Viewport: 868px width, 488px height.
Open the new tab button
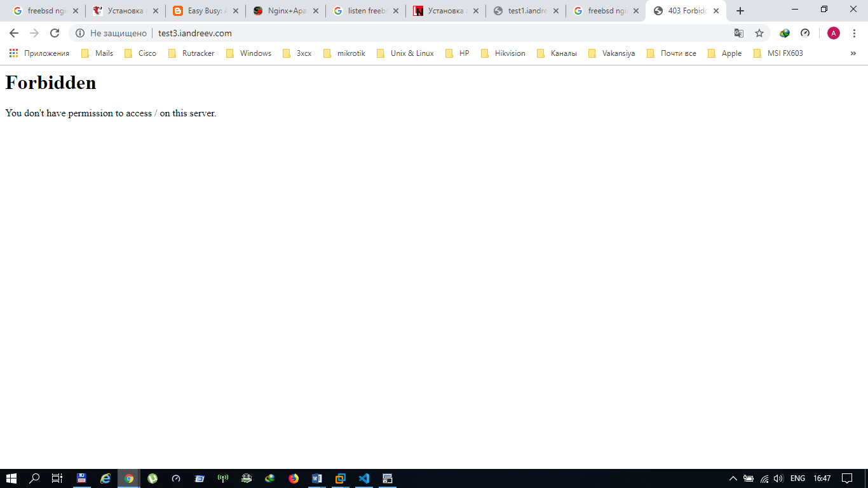click(x=740, y=11)
